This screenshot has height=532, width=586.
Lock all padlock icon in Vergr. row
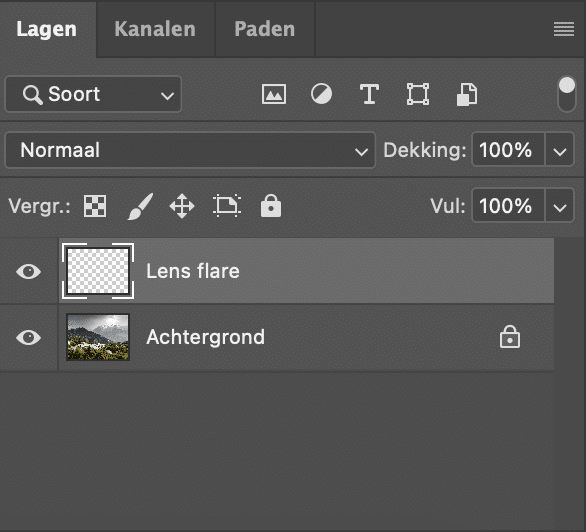point(271,205)
